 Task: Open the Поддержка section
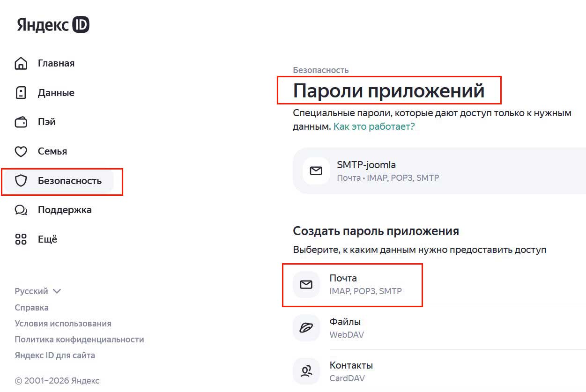click(x=65, y=210)
